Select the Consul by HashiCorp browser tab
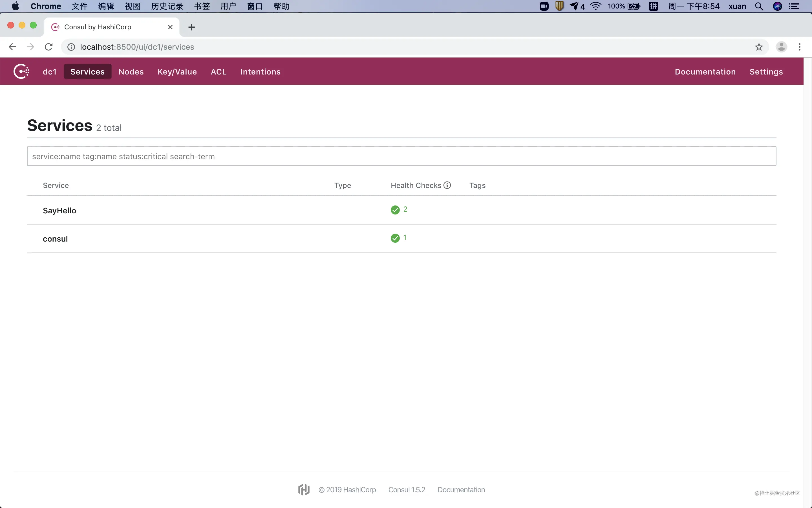Viewport: 812px width, 508px height. click(x=111, y=27)
